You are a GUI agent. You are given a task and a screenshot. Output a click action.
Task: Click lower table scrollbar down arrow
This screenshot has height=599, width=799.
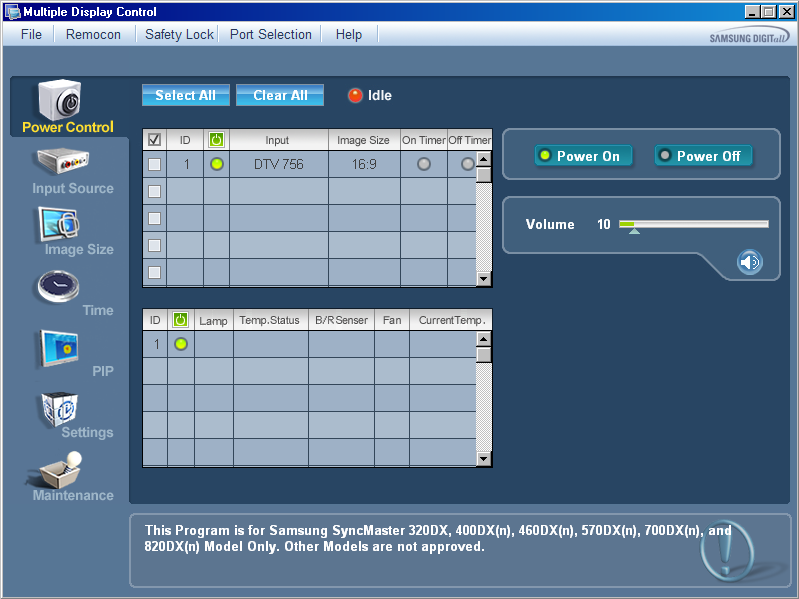[484, 459]
